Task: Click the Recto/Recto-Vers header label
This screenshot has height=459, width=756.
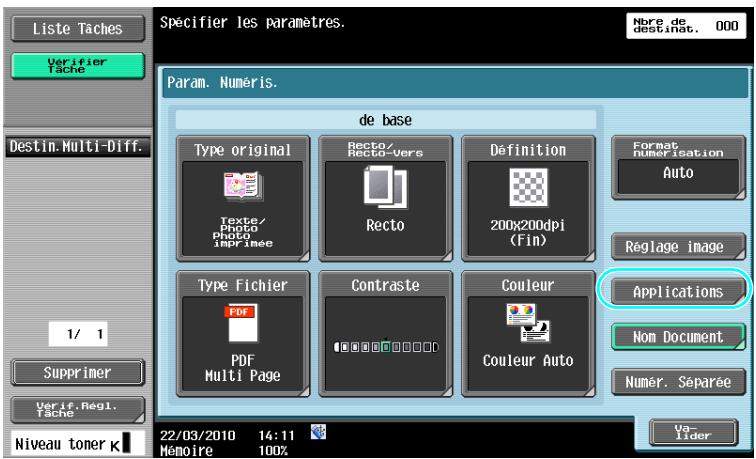Action: coord(385,149)
